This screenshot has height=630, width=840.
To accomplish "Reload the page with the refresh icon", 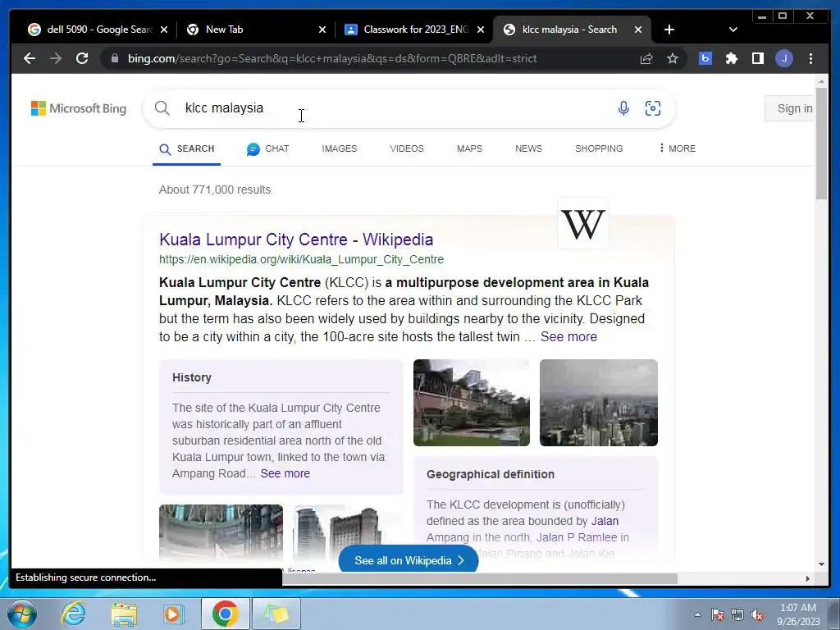I will coord(82,58).
